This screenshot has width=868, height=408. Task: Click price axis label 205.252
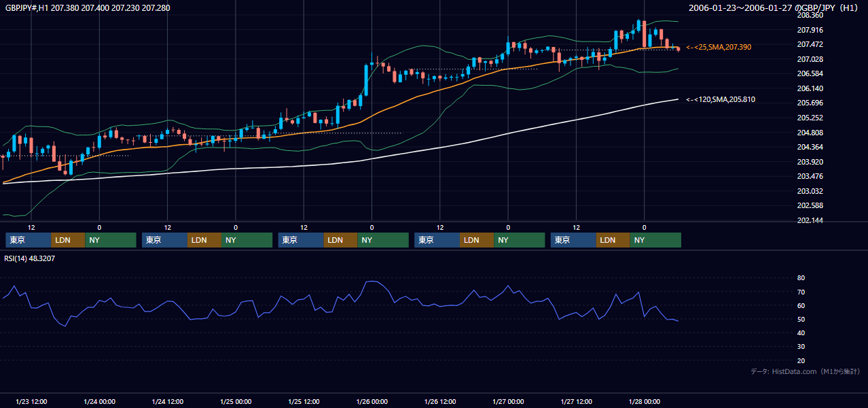(x=810, y=118)
